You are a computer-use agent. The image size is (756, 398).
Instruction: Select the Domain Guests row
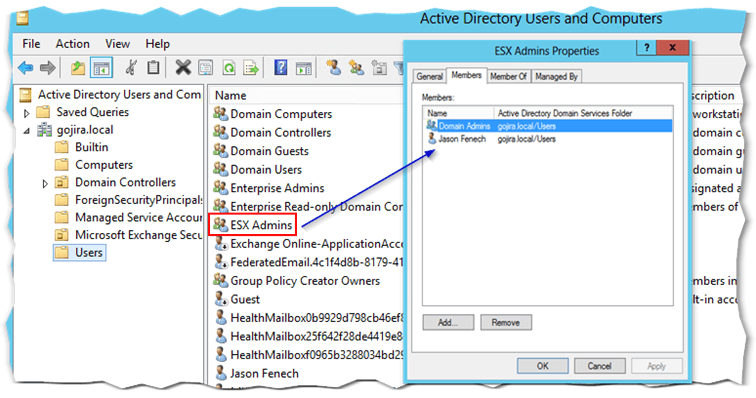click(x=269, y=151)
